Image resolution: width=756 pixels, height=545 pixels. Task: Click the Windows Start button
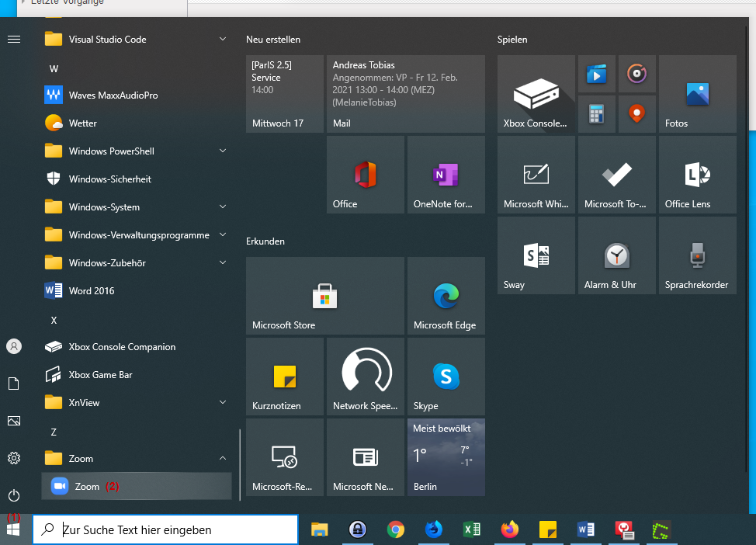pos(14,529)
